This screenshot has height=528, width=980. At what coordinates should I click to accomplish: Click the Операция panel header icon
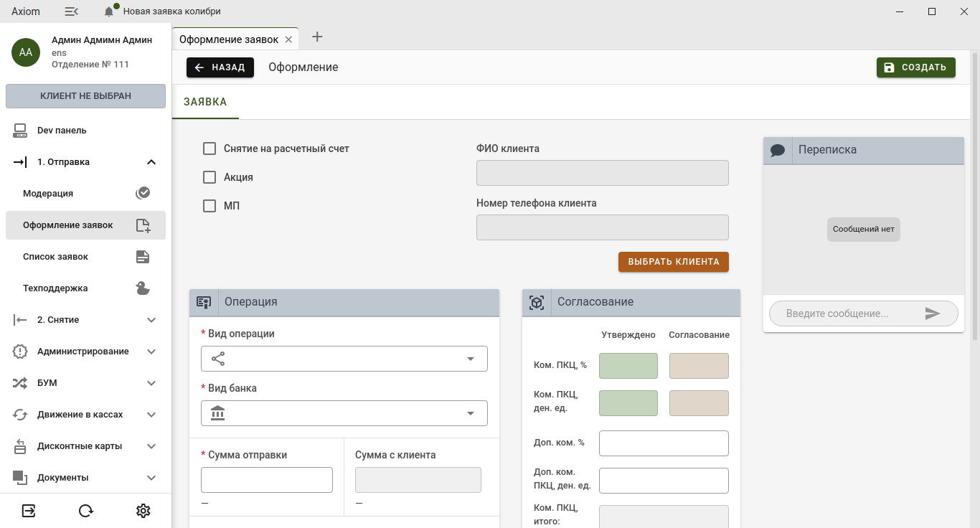pos(204,303)
